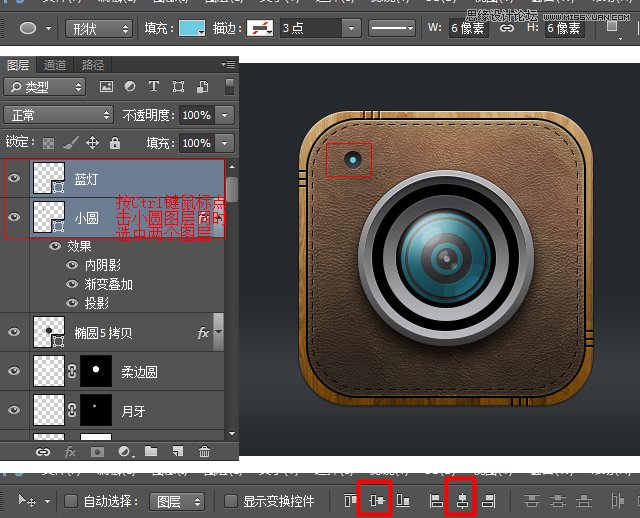
Task: Filter layers by adjustment layer icon
Action: pos(130,87)
